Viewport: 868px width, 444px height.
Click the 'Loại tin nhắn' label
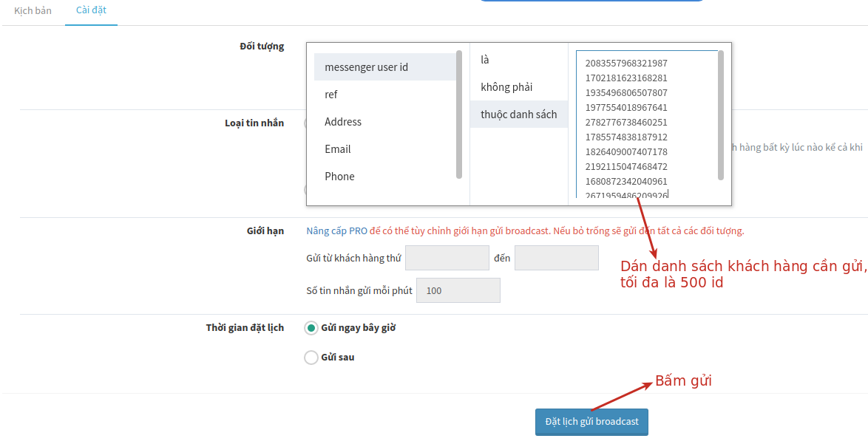pyautogui.click(x=254, y=123)
